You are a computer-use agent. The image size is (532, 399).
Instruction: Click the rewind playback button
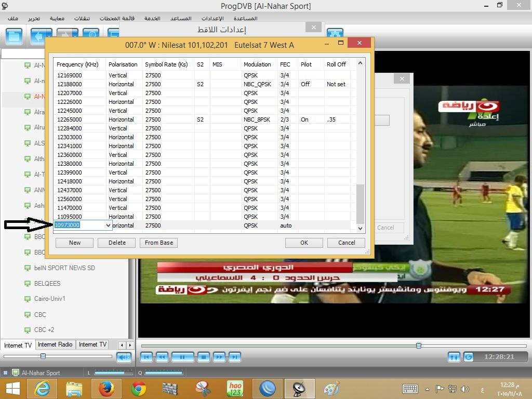162,357
